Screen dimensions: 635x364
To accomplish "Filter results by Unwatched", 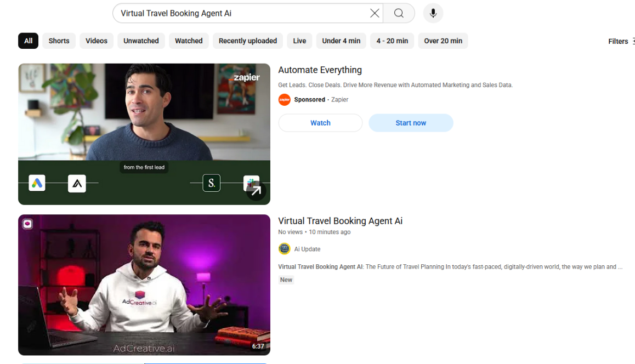I will point(141,41).
